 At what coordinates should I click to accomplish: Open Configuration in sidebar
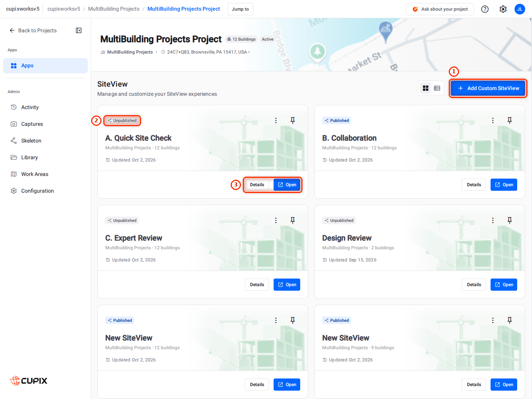coord(45,191)
